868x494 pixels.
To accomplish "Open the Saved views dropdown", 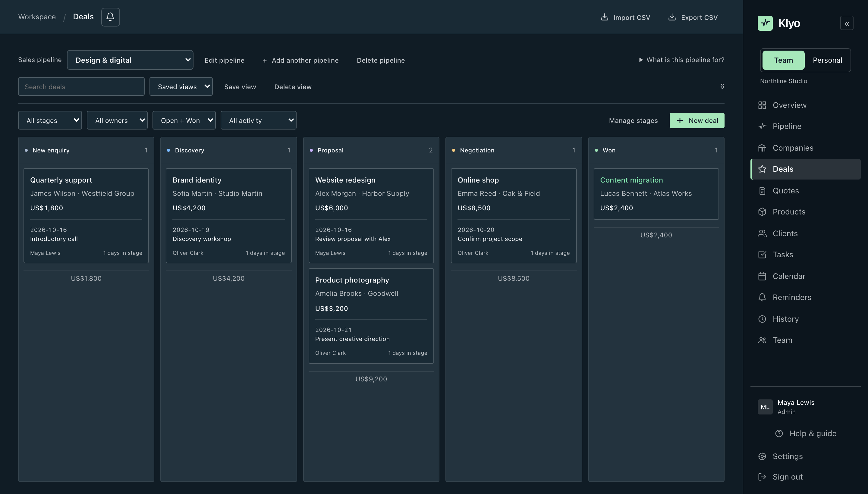I will click(181, 86).
